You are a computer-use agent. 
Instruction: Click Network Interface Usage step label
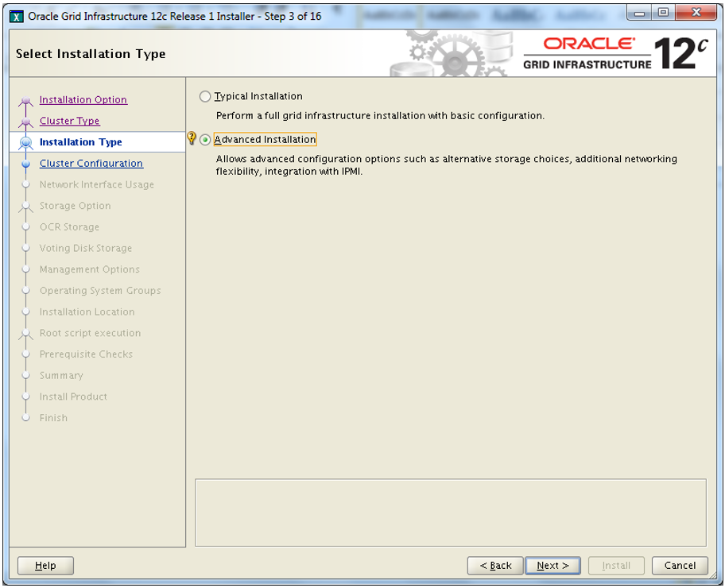click(x=97, y=184)
